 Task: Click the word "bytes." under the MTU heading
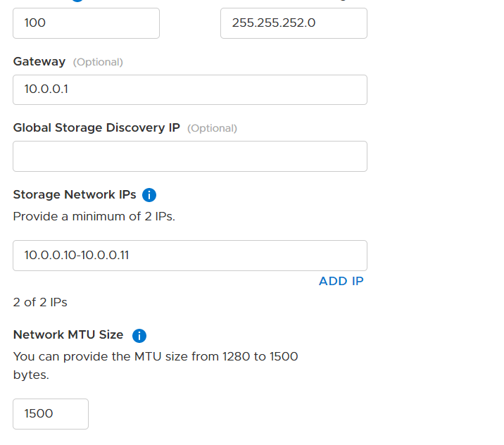(31, 375)
